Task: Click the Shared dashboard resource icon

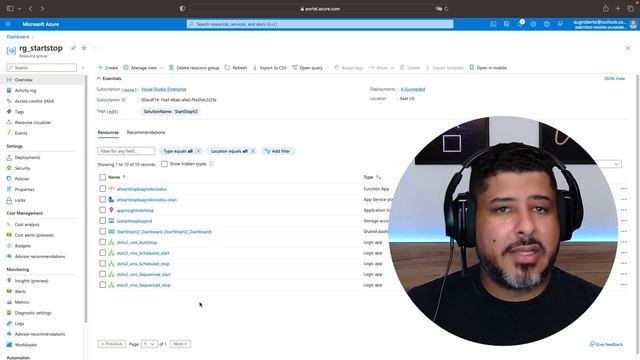Action: pos(111,231)
